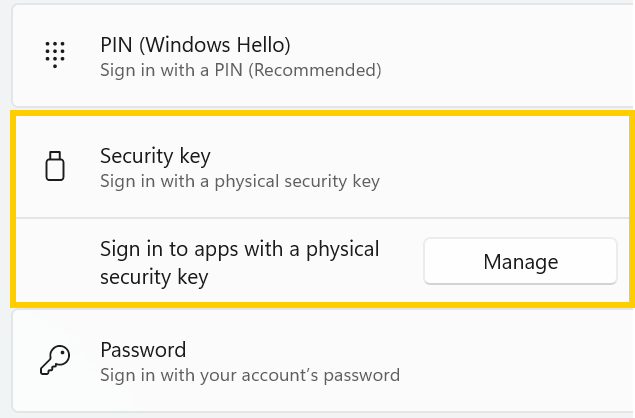This screenshot has width=635, height=418.
Task: Click the PIN keypad dots icon
Action: pyautogui.click(x=55, y=54)
